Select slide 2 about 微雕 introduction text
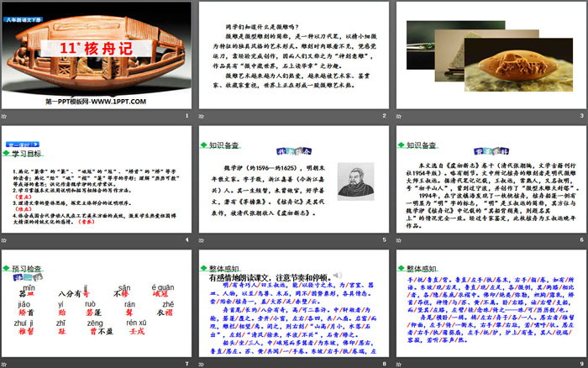 (293, 53)
